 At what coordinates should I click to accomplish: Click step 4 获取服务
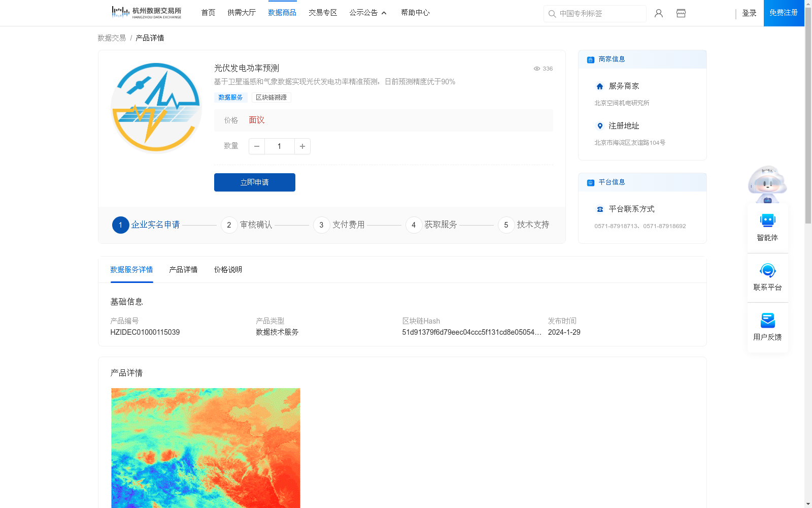click(431, 225)
